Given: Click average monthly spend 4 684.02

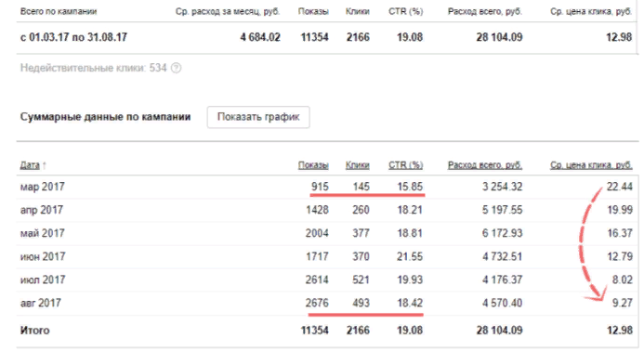Looking at the screenshot, I should 260,37.
